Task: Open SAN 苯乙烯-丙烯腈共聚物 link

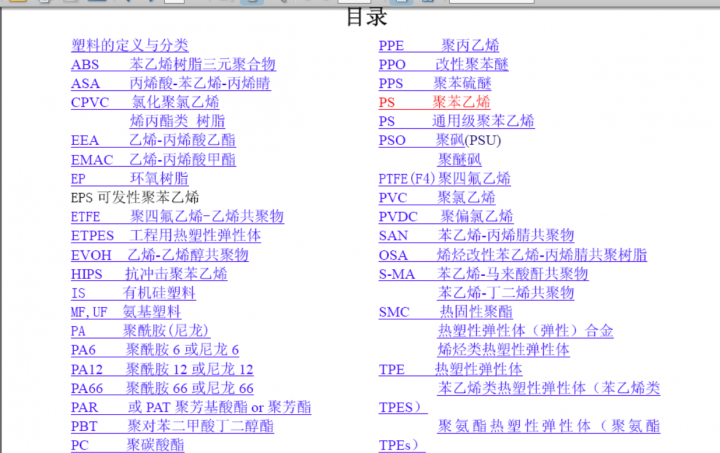Action: [x=476, y=235]
